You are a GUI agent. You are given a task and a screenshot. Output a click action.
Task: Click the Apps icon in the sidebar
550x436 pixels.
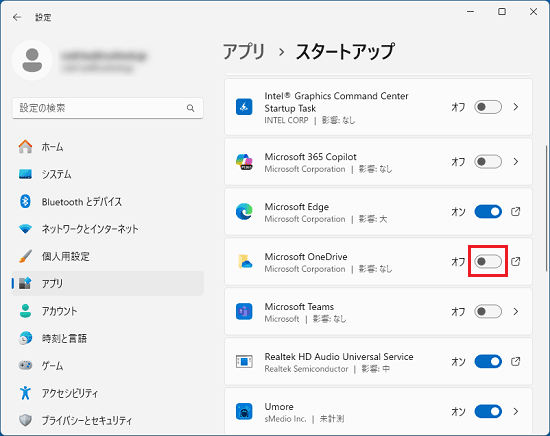pos(25,283)
